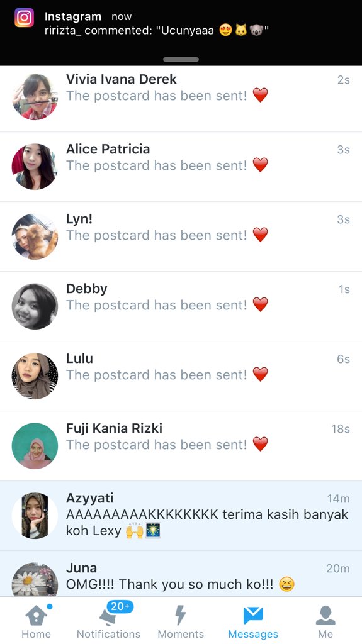Open the Me profile tab
The height and width of the screenshot is (644, 362).
[x=325, y=620]
